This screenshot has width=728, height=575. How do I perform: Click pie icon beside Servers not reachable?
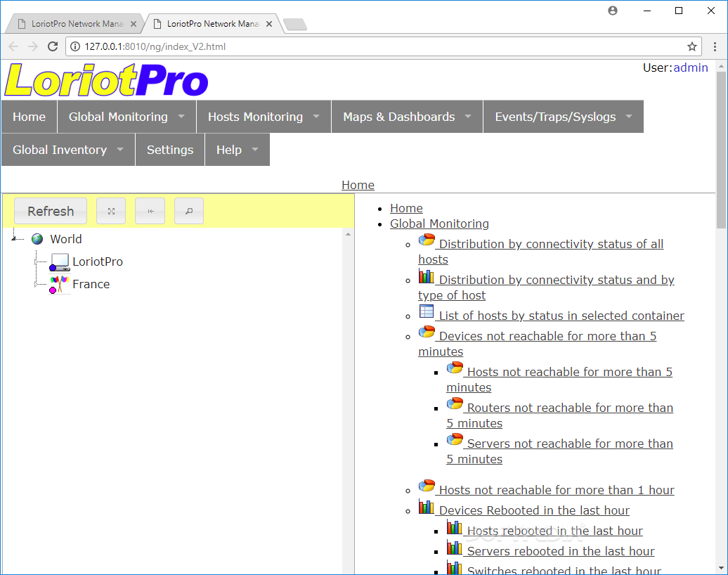[x=455, y=439]
